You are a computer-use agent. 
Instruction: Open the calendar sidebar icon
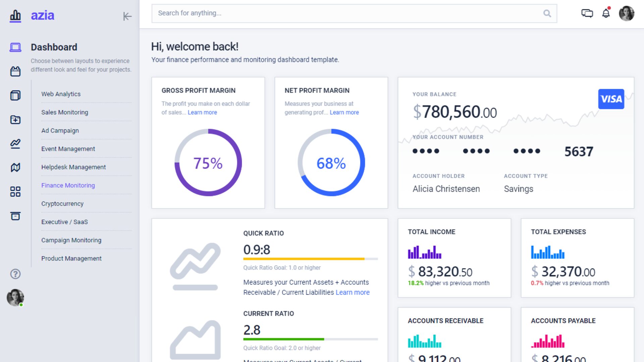(x=15, y=71)
